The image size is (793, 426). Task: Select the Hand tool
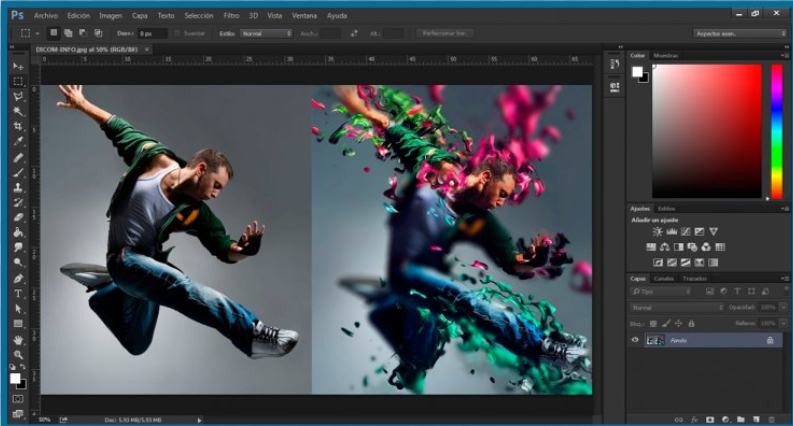coord(18,340)
